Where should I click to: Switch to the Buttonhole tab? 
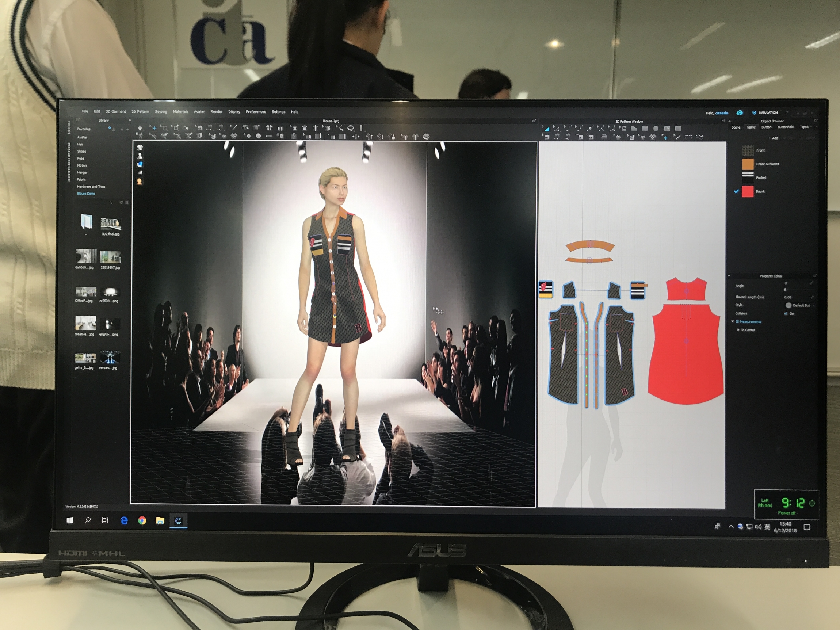pos(785,127)
